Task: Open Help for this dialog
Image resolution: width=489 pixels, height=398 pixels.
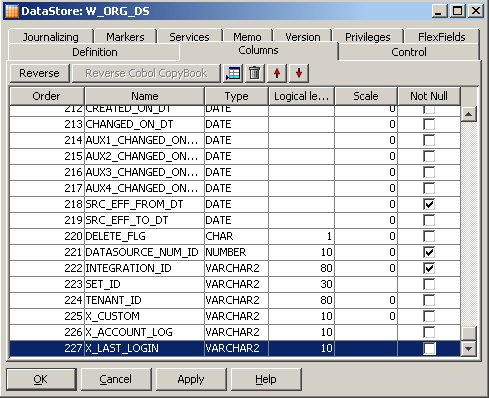Action: pyautogui.click(x=266, y=379)
